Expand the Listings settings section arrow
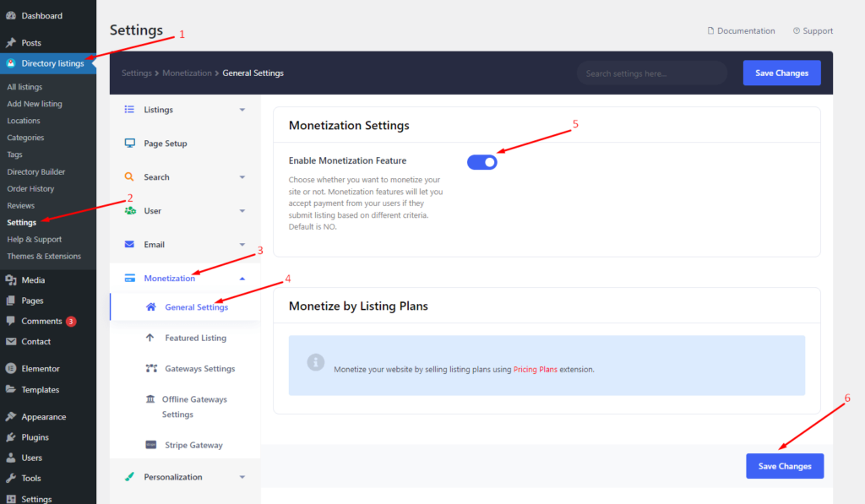The image size is (865, 504). [242, 110]
